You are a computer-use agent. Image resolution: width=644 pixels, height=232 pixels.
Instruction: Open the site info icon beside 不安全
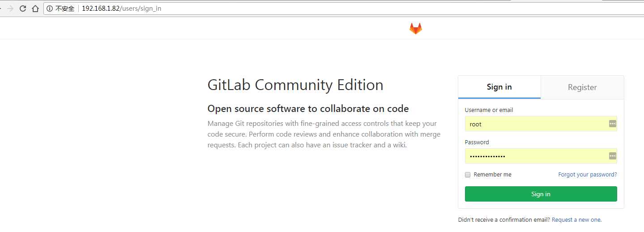point(50,9)
